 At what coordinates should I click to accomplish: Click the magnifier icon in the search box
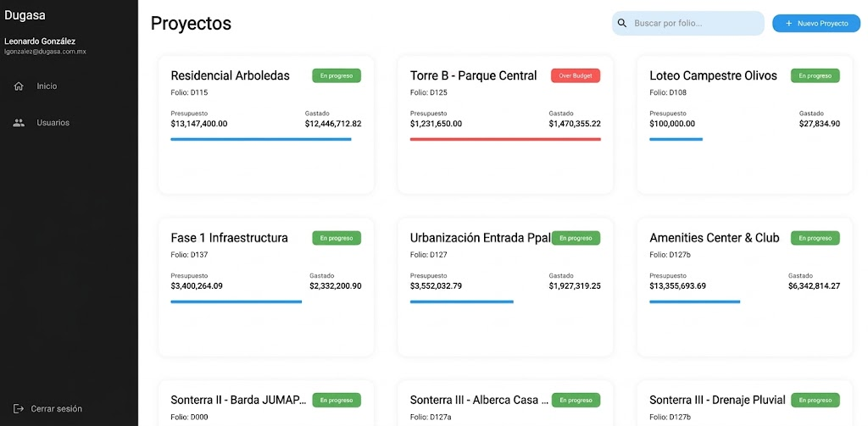pyautogui.click(x=622, y=23)
